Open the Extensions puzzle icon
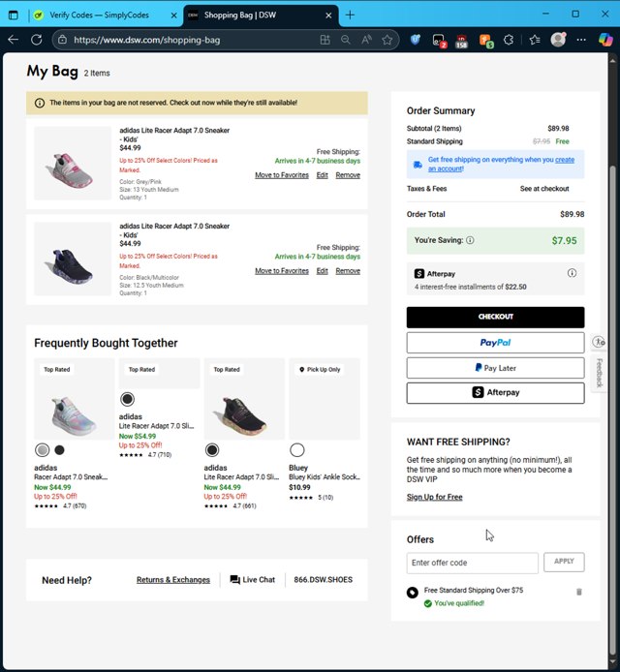 click(x=509, y=40)
